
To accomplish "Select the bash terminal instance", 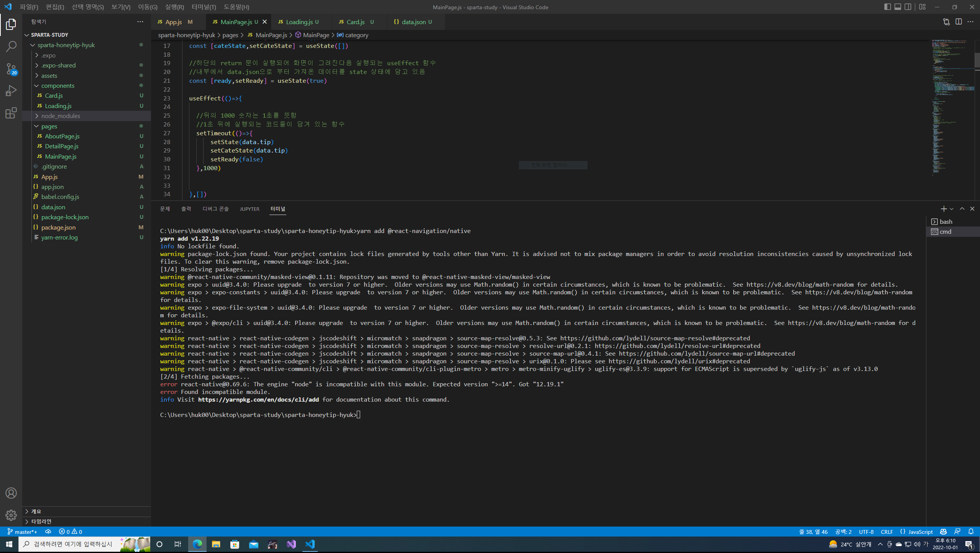I will (x=953, y=222).
